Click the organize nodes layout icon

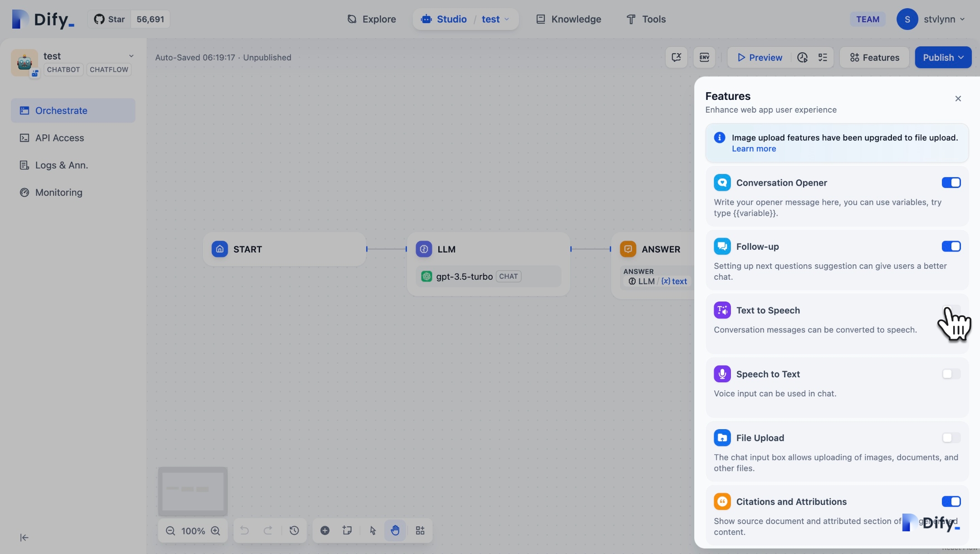(x=420, y=531)
